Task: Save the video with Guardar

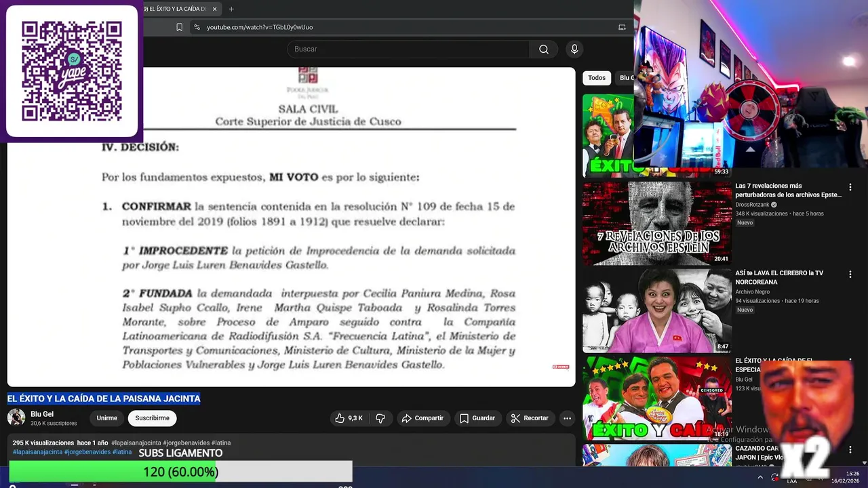Action: point(477,418)
